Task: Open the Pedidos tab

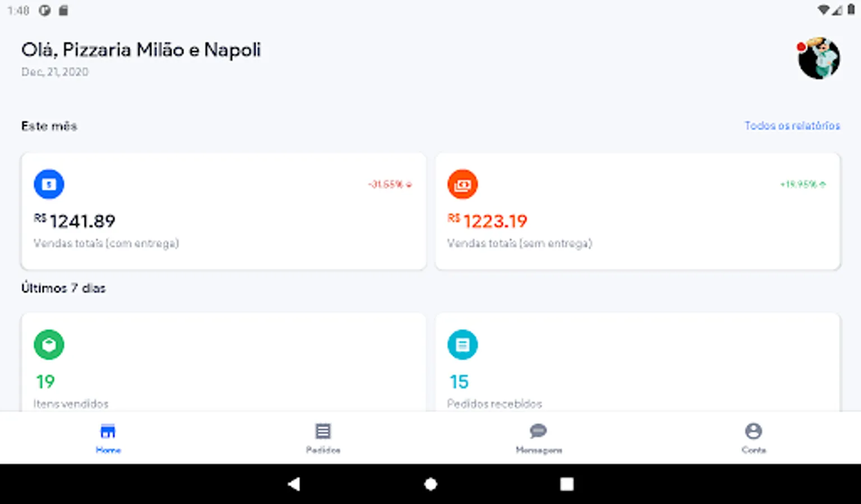Action: tap(323, 438)
